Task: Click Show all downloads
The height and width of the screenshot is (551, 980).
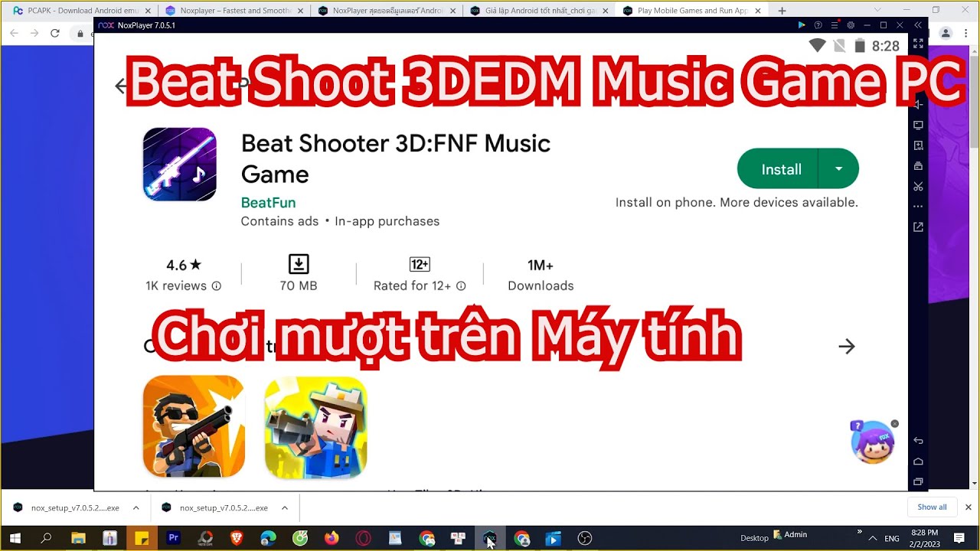Action: (932, 507)
